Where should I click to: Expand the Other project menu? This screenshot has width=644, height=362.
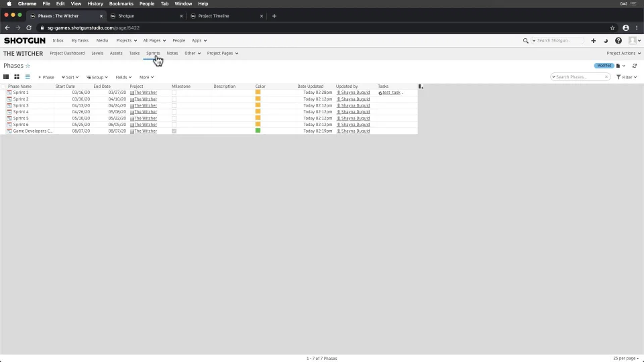pos(193,54)
